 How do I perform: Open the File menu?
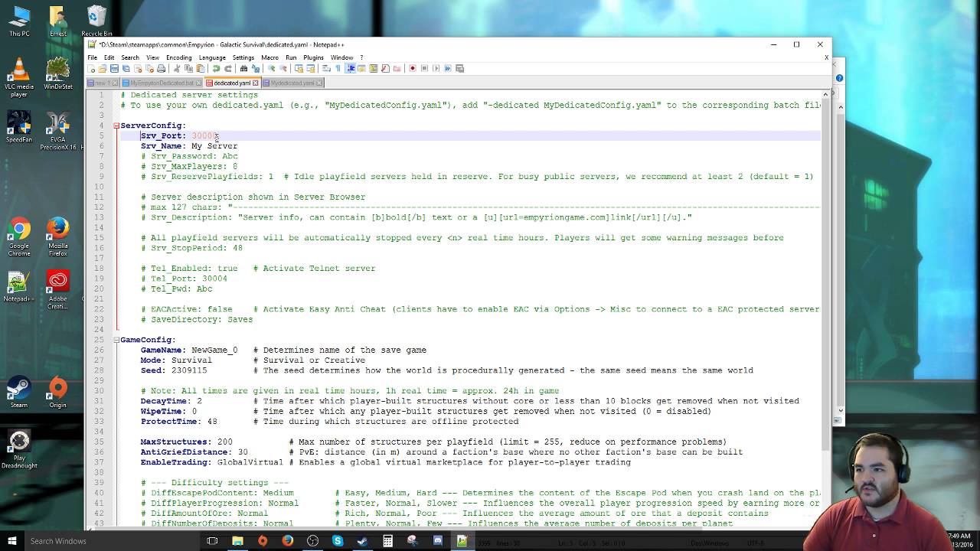click(92, 57)
